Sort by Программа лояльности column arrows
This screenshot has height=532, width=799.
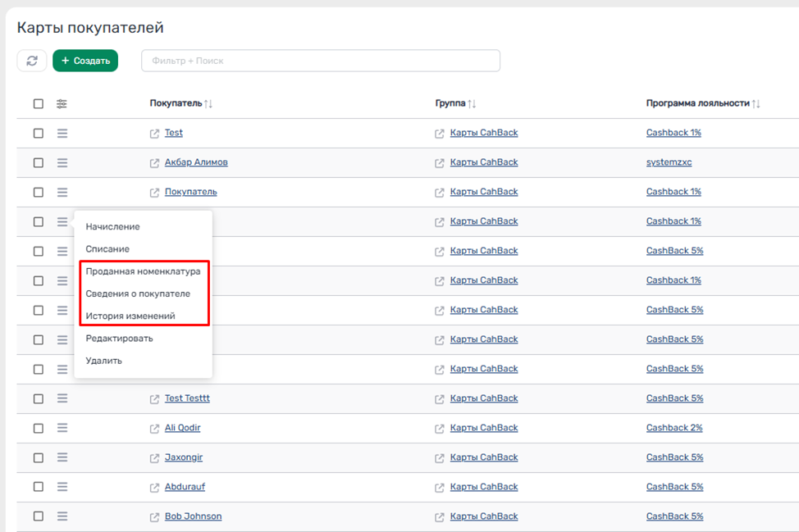[756, 104]
